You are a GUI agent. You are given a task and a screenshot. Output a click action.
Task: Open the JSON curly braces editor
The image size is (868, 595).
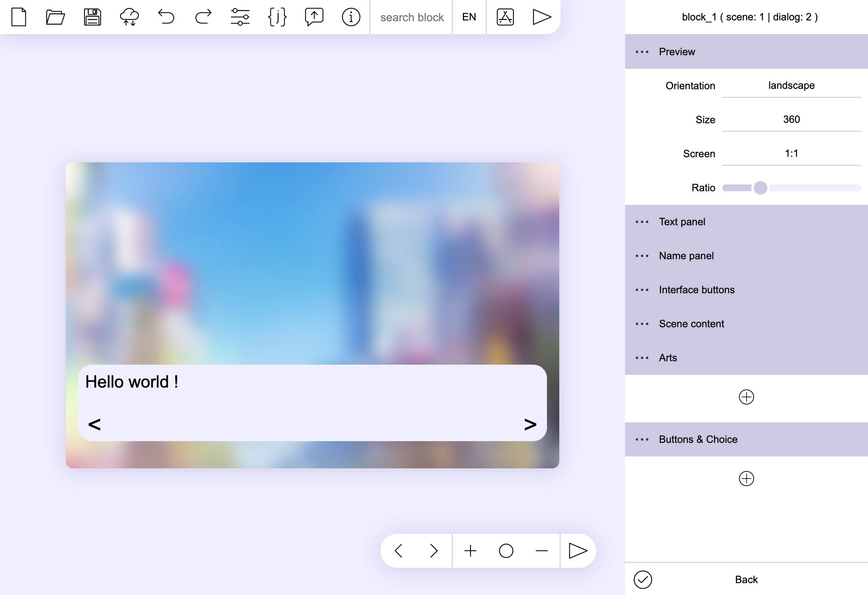pyautogui.click(x=277, y=17)
